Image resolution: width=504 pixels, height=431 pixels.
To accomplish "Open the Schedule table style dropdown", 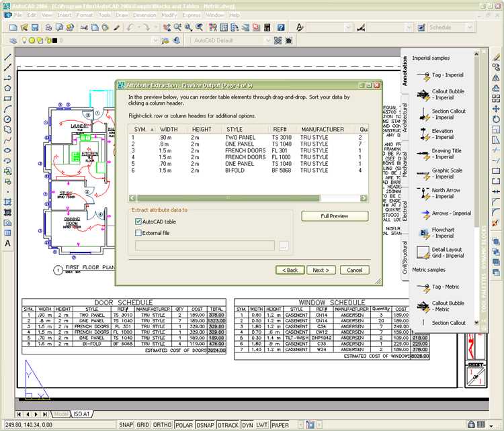I will click(470, 28).
